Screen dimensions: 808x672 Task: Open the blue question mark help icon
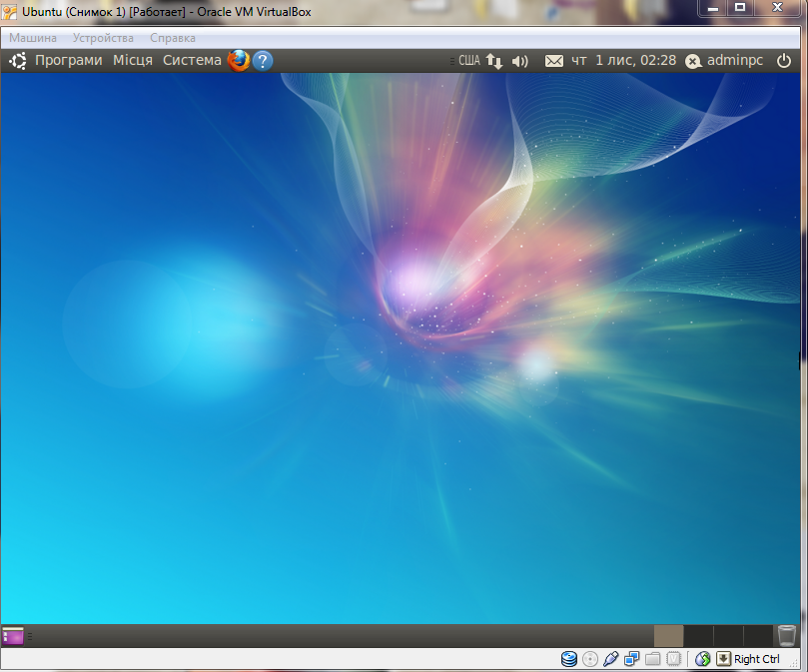[263, 61]
